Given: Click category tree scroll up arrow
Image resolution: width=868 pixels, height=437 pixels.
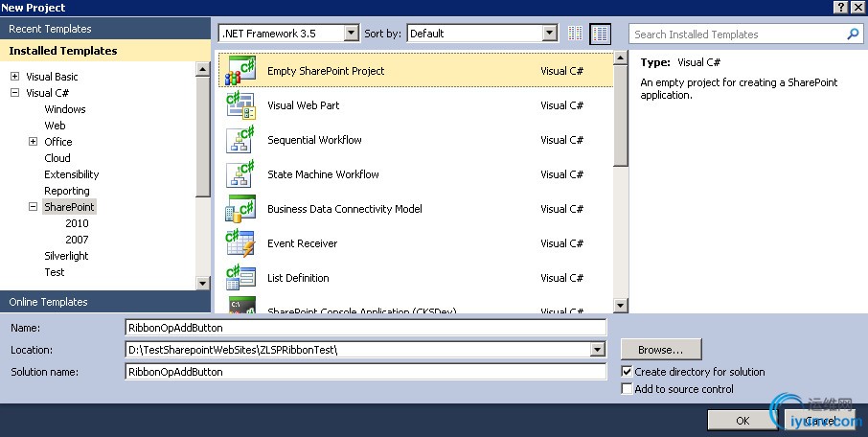Looking at the screenshot, I should [x=203, y=69].
